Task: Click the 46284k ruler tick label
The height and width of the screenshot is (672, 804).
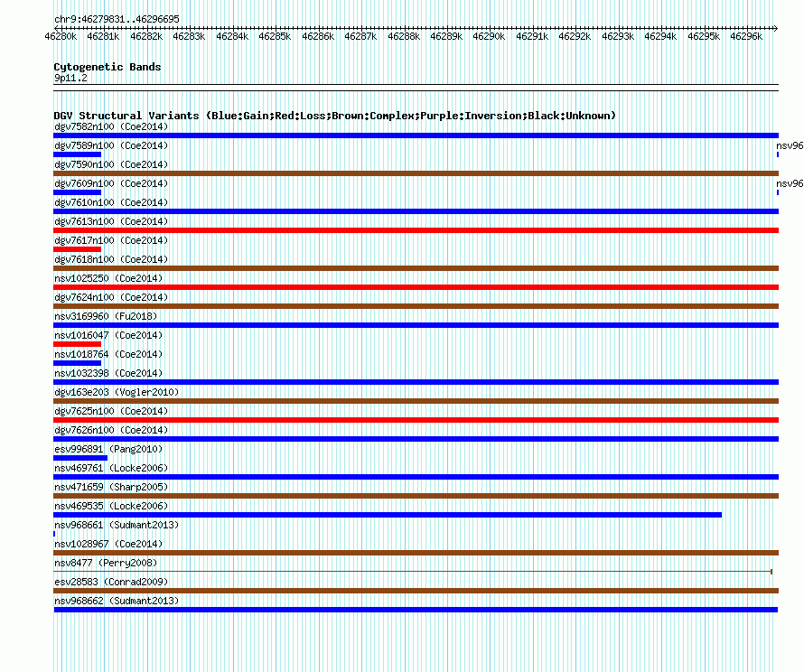Action: coord(232,36)
